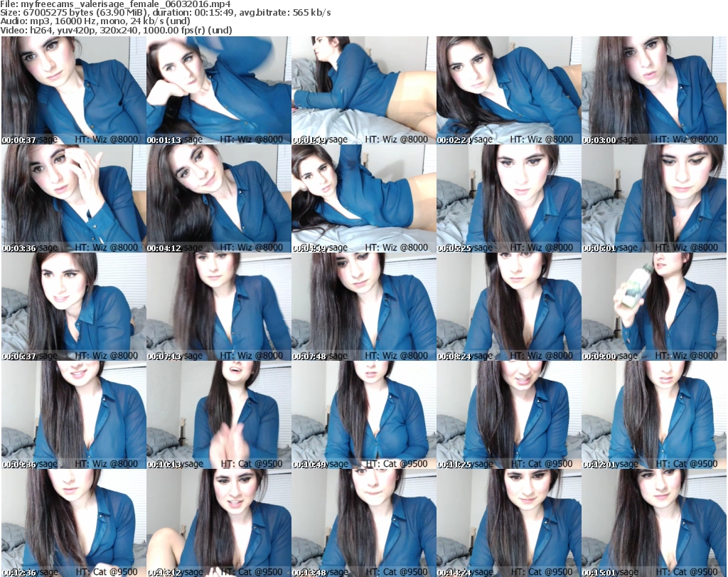The image size is (728, 577).
Task: Open the thumbnail marked 00:07:48
Action: coord(363,307)
